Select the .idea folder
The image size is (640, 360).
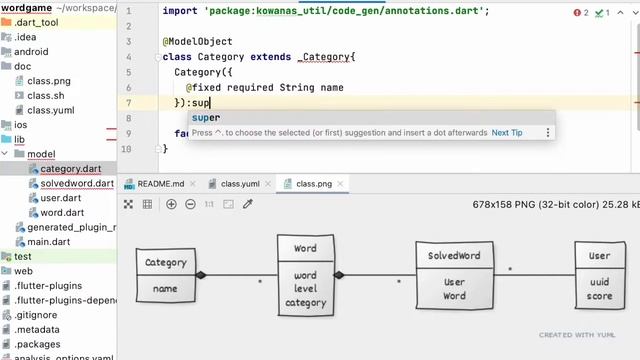coord(25,37)
